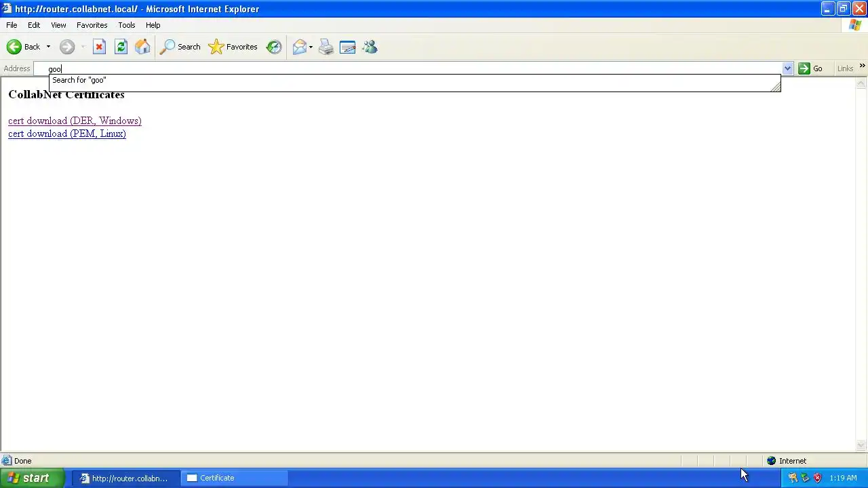868x488 pixels.
Task: Open the Back history dropdown arrow
Action: (x=48, y=47)
